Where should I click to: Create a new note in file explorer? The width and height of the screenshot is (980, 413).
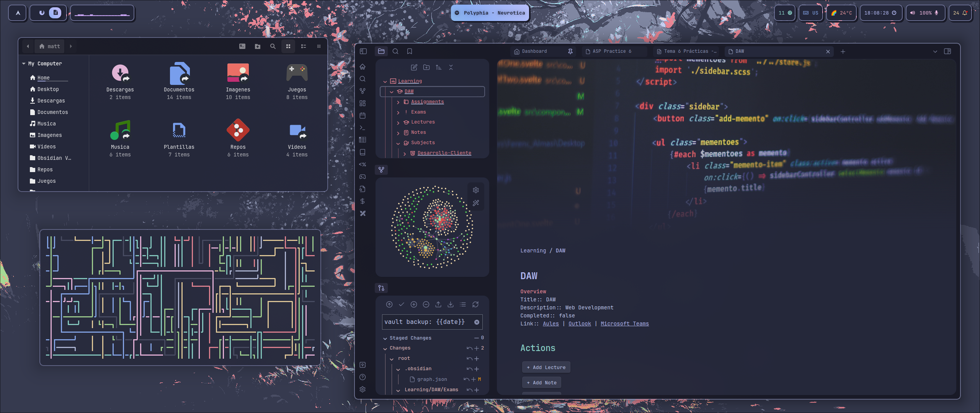coord(414,67)
